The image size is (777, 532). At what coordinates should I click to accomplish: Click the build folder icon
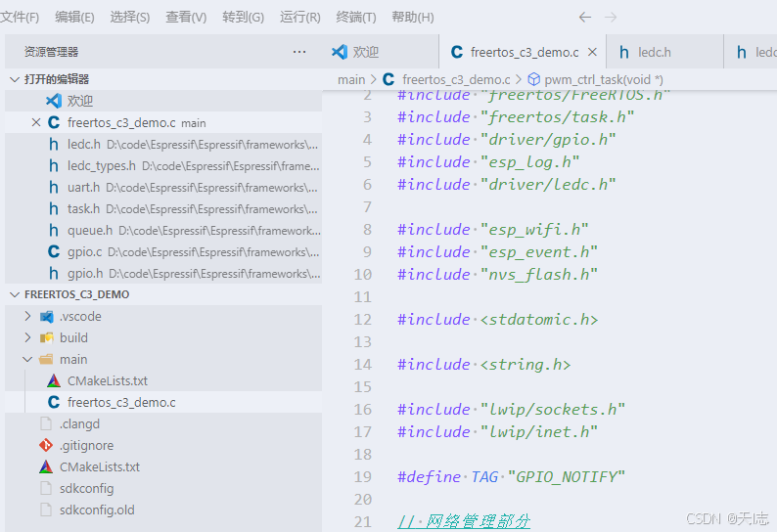pyautogui.click(x=47, y=337)
